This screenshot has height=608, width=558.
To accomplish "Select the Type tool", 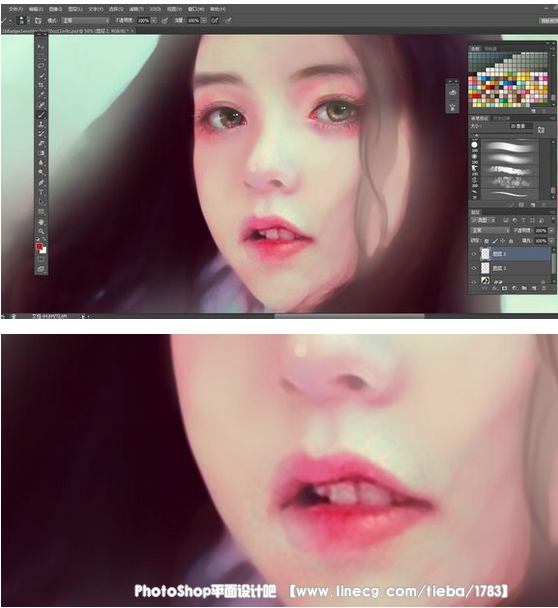I will (x=41, y=192).
